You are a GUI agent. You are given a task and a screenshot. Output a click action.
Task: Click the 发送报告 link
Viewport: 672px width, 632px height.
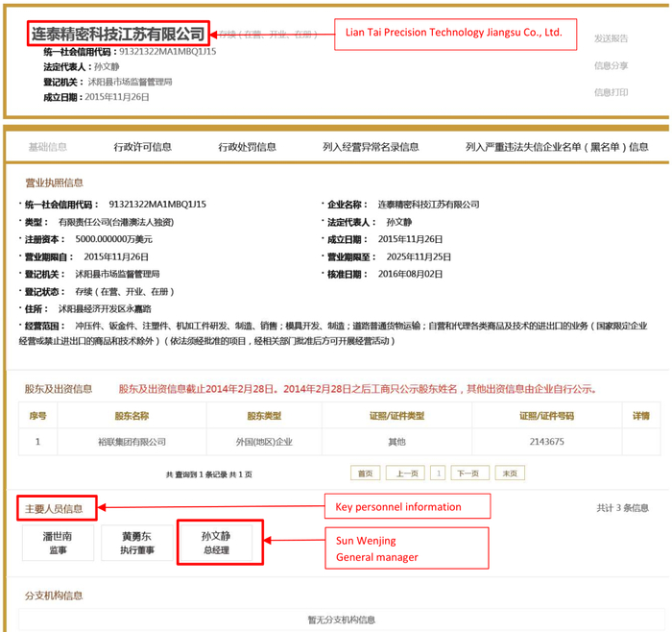coord(611,38)
